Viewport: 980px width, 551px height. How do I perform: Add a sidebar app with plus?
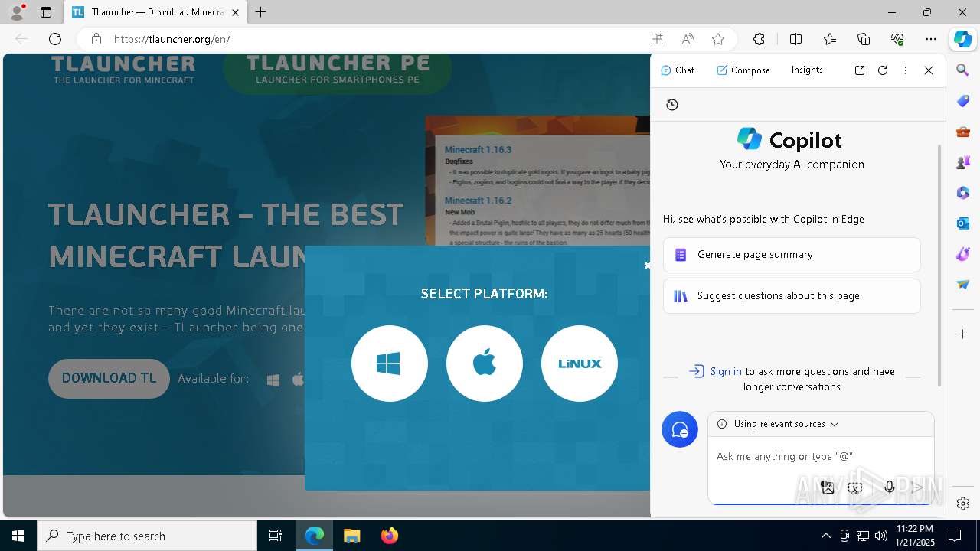(963, 334)
